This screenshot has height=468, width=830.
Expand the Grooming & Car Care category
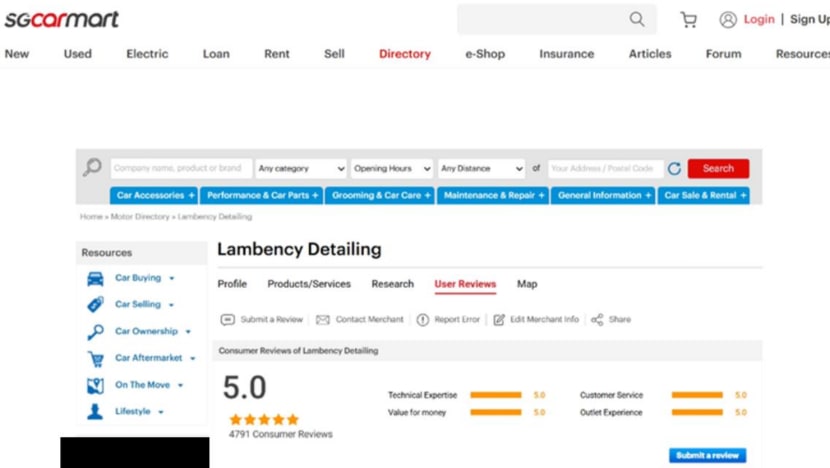(381, 196)
